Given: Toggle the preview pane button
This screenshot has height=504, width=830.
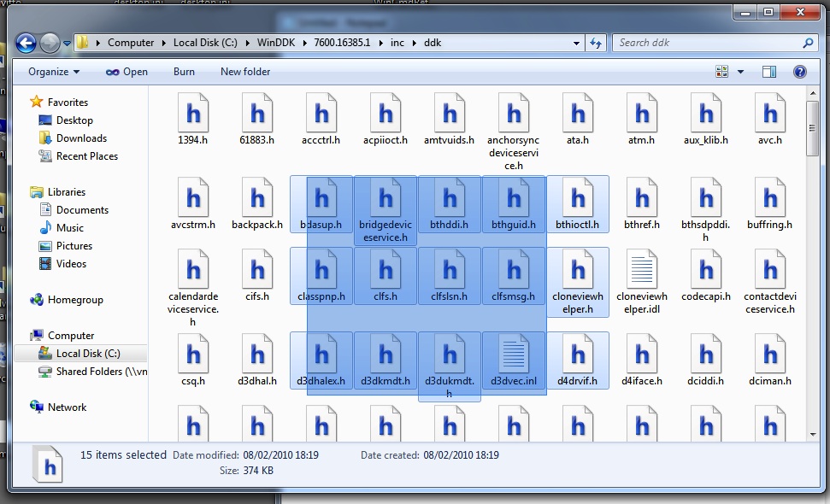Looking at the screenshot, I should coord(769,72).
